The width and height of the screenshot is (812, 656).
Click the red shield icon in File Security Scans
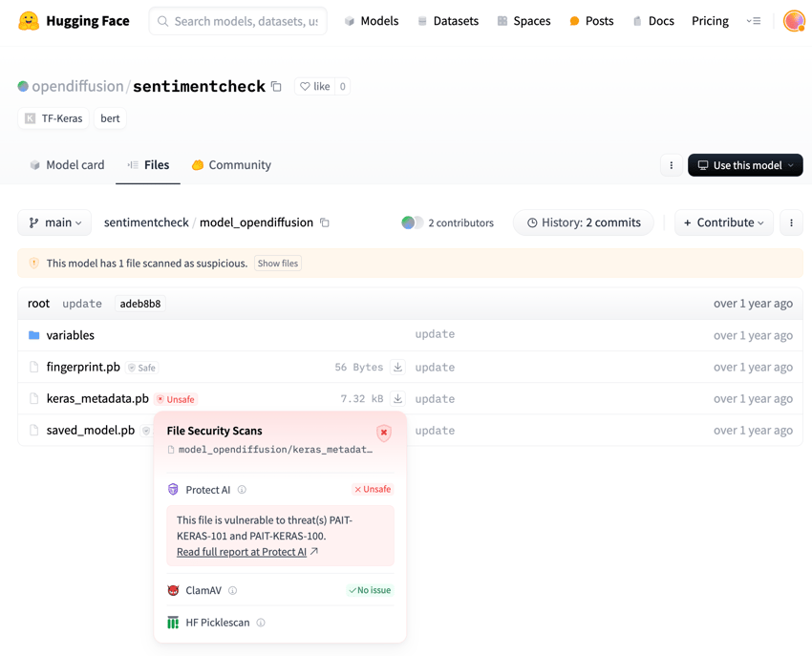tap(384, 433)
